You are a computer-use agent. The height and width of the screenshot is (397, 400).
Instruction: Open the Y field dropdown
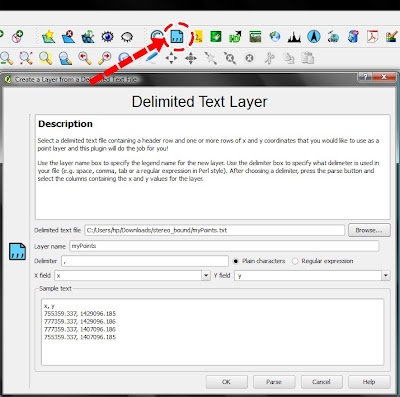[x=386, y=275]
